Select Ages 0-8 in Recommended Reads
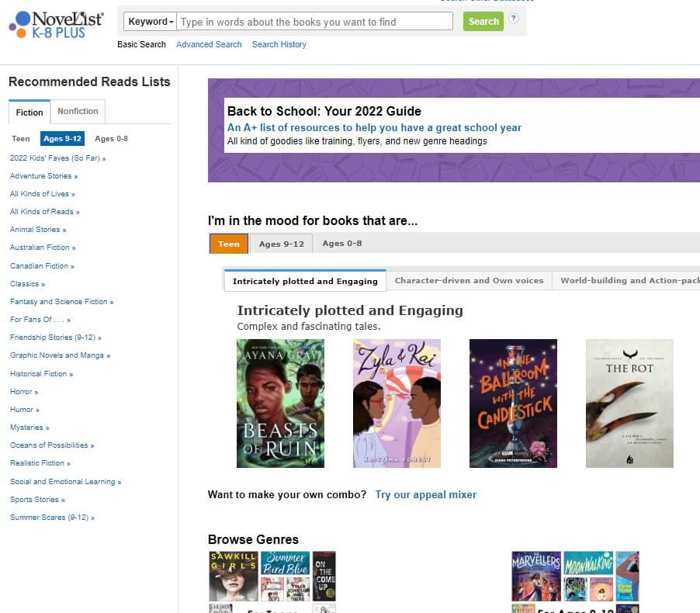This screenshot has height=613, width=700. (111, 139)
